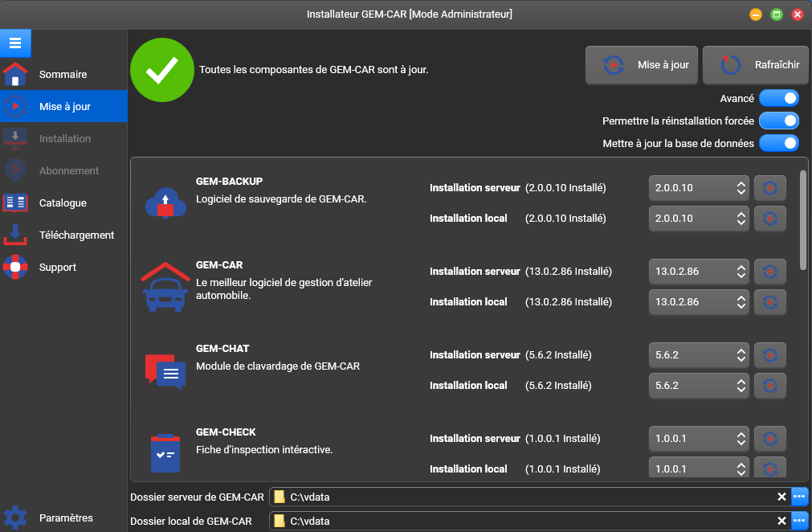Screen dimensions: 812x532
Task: Click the Abonnement dollar icon
Action: click(15, 170)
